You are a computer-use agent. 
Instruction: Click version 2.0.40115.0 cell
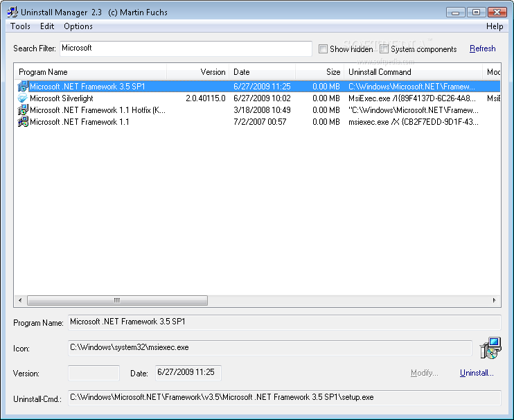[206, 98]
